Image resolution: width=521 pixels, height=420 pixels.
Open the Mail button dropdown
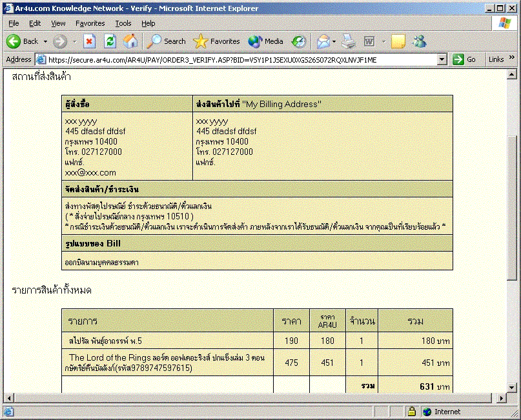(334, 41)
